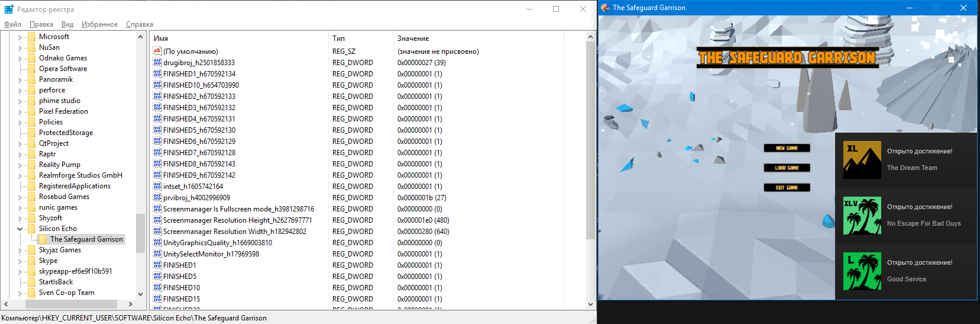Click the DWORD icon of drugibroj_h2501858333
980x324 pixels.
[x=157, y=62]
